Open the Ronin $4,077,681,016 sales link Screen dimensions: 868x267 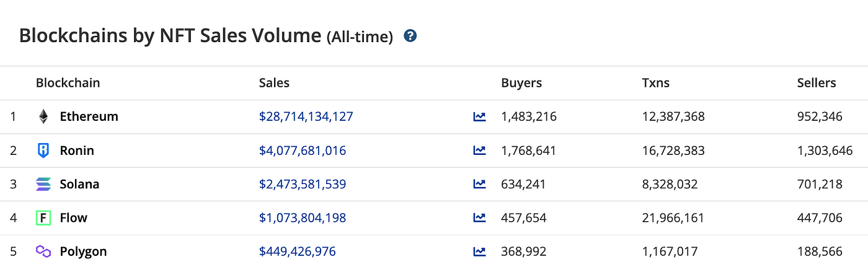(x=303, y=151)
